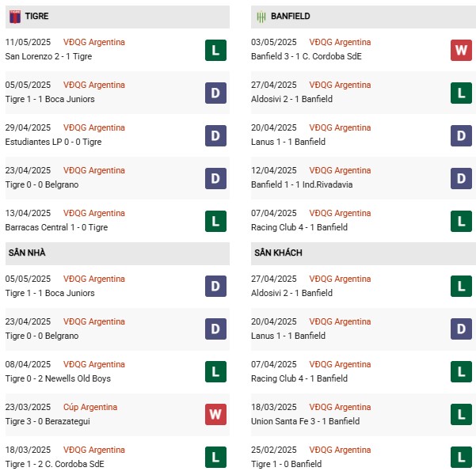Click the Tigre club crest icon
The height and width of the screenshot is (475, 476).
tap(15, 17)
